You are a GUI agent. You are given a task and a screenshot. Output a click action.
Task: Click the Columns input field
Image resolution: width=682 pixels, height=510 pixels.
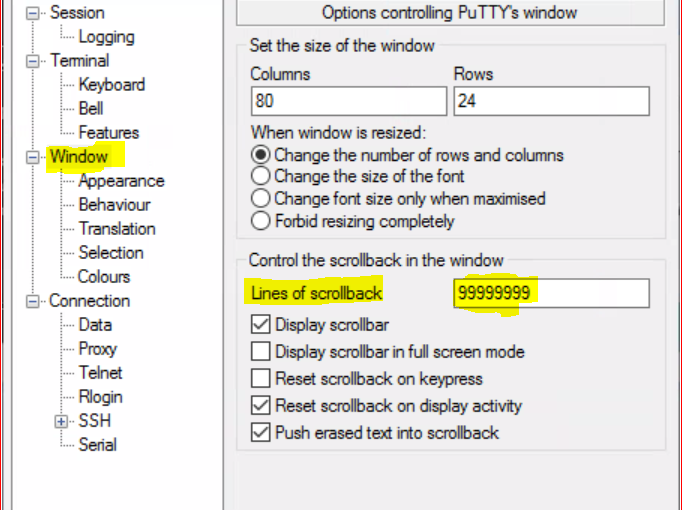(348, 101)
